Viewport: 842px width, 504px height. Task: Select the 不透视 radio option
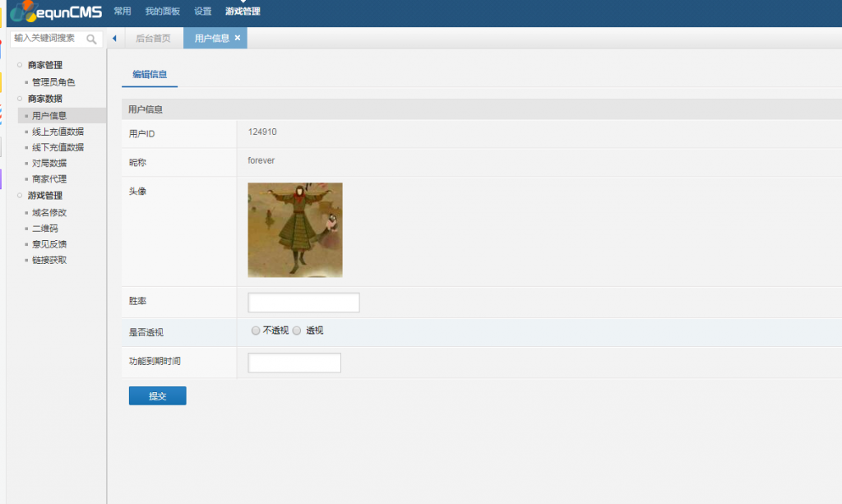256,331
